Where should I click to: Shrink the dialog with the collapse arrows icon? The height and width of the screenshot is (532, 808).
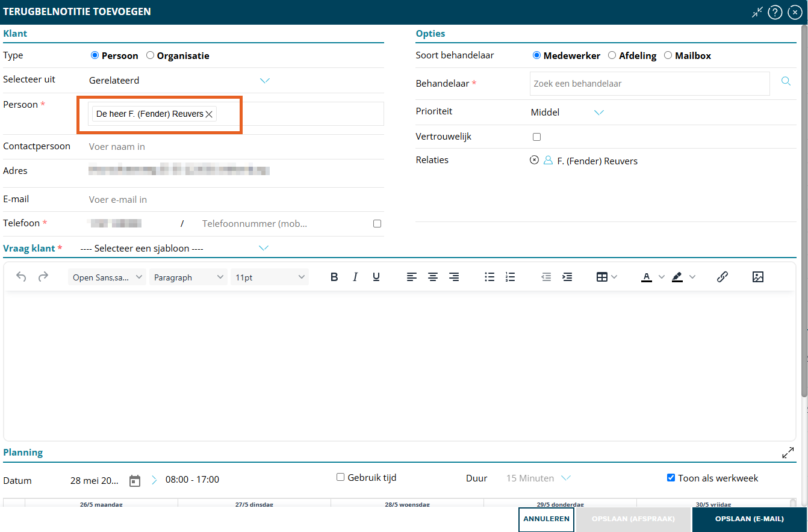coord(757,12)
